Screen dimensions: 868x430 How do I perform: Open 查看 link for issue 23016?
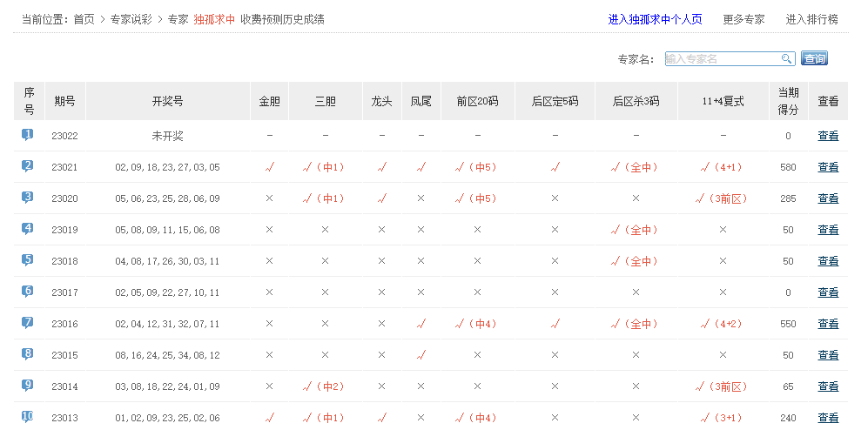pos(828,324)
